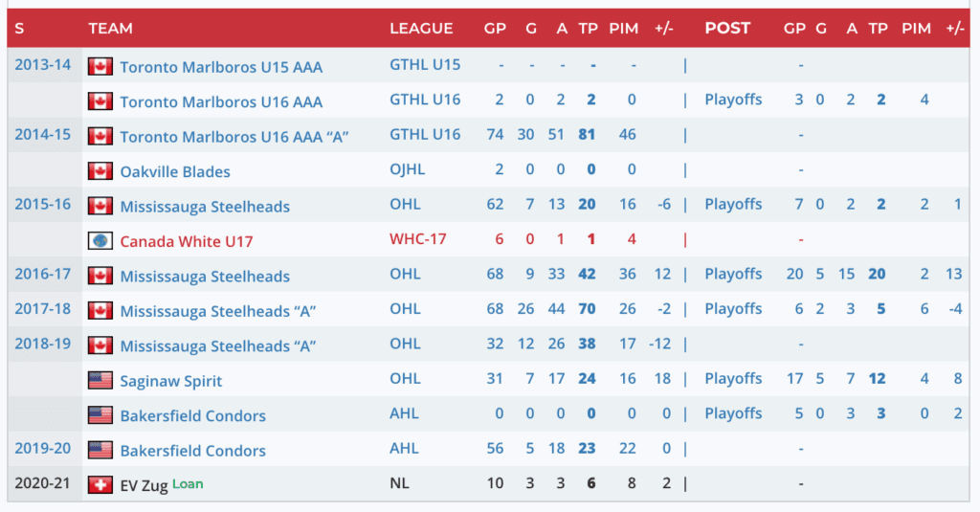Open the WHC-17 league link
This screenshot has width=980, height=512.
pos(418,239)
